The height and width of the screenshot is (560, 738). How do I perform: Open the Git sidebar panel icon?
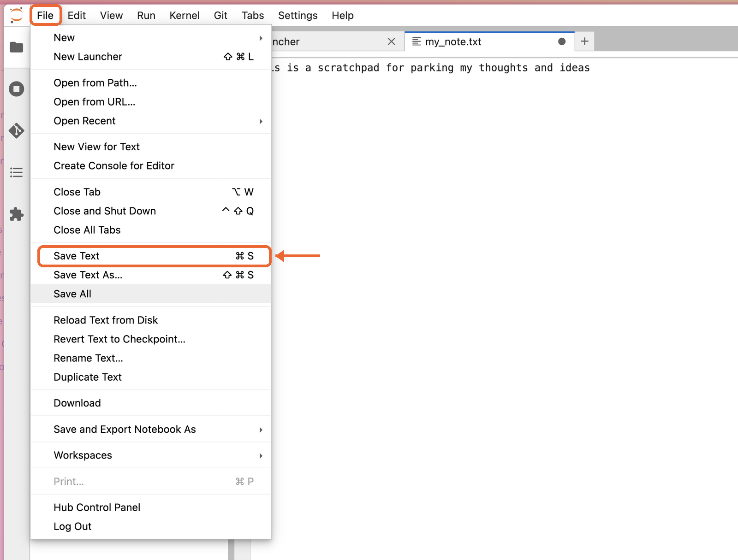pos(17,130)
